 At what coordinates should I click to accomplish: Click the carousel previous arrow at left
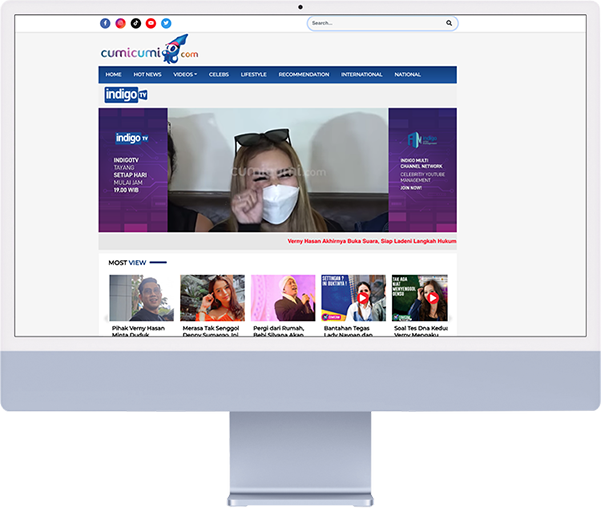[x=106, y=318]
